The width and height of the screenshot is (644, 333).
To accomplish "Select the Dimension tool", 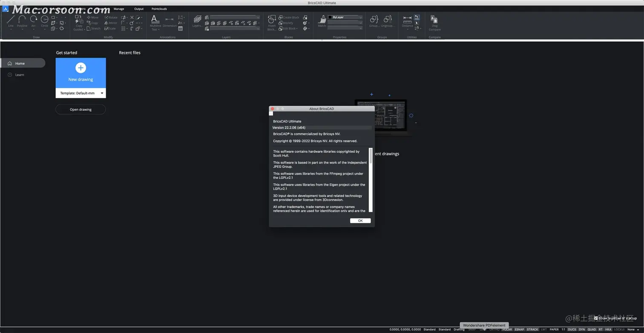I will point(170,21).
